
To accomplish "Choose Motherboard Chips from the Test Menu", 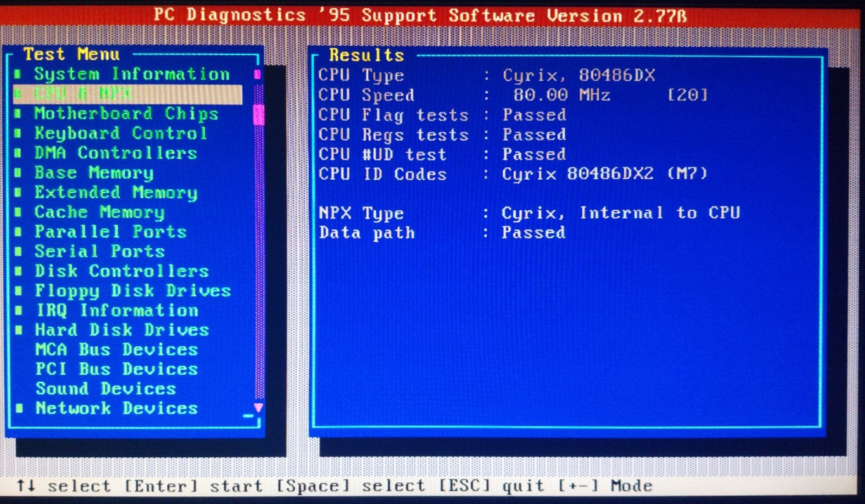I will 126,114.
